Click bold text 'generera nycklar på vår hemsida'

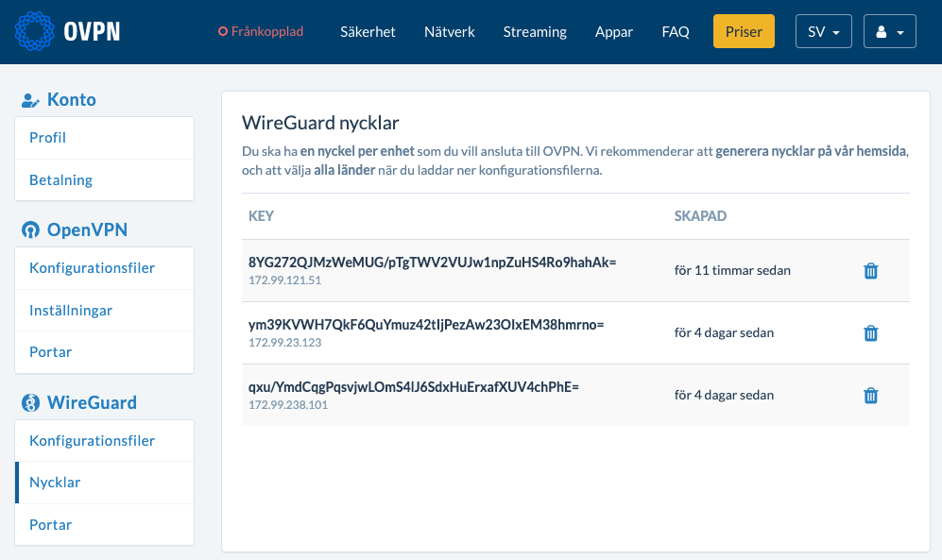(811, 151)
